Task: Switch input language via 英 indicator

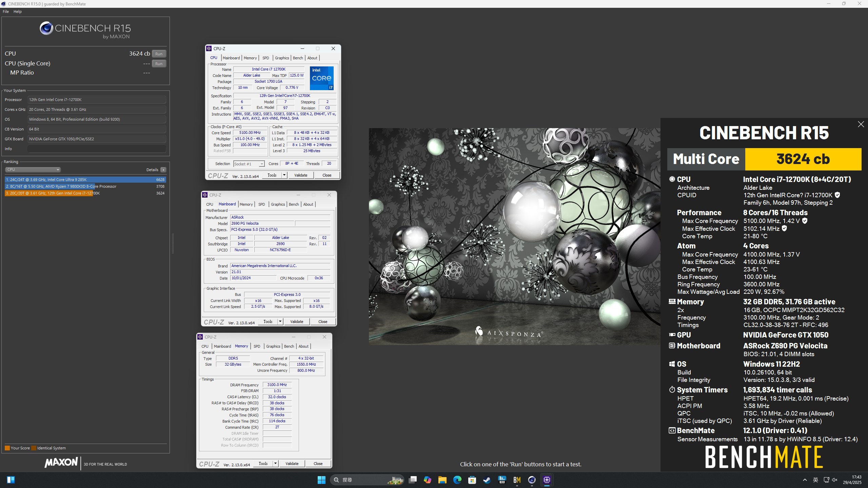Action: [x=815, y=480]
